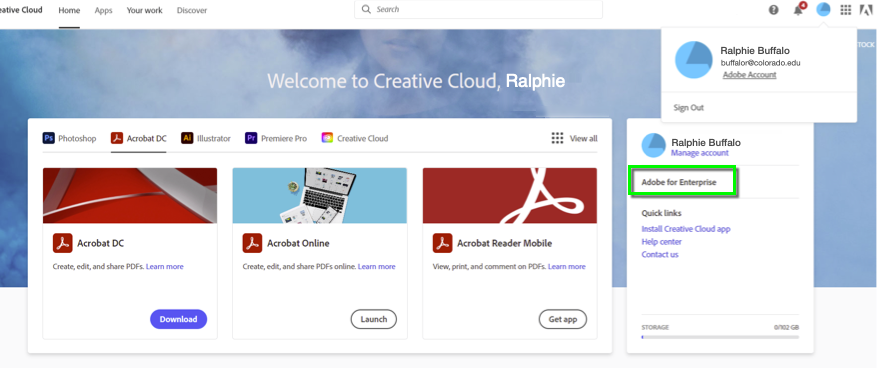
Task: Click Ralphie Buffalo name in popup
Action: click(x=755, y=50)
